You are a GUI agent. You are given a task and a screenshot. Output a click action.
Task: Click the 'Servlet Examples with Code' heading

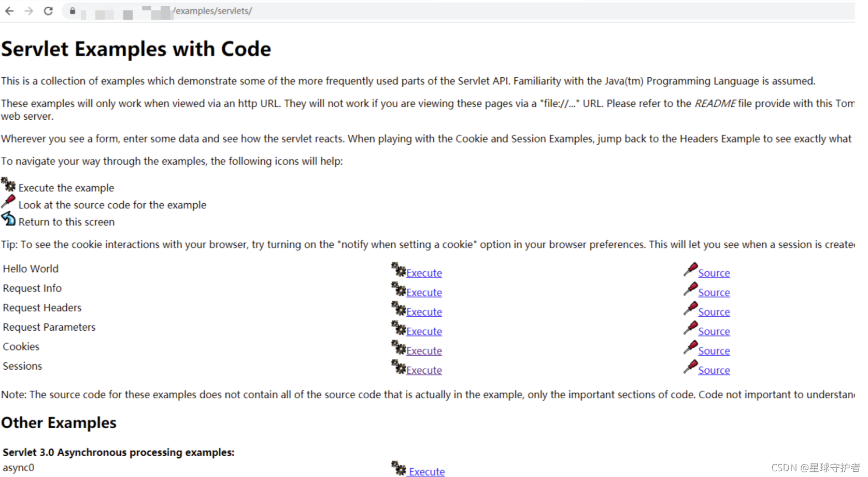click(x=136, y=49)
